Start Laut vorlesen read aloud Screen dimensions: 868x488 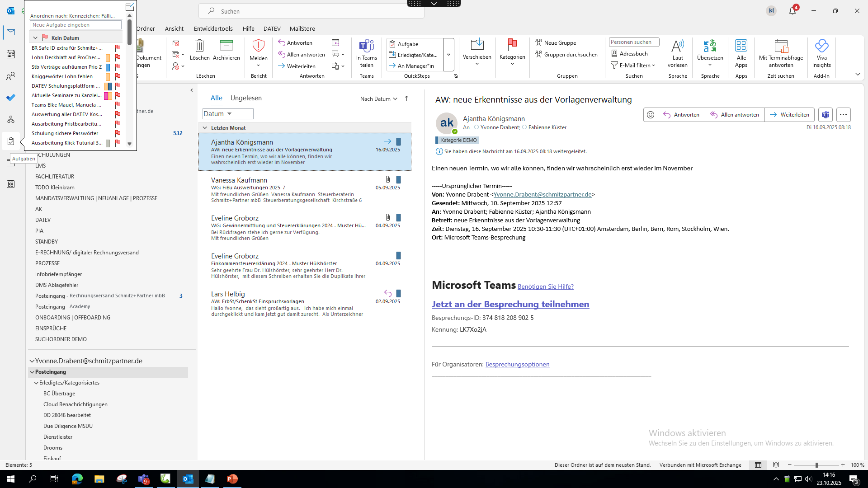pos(678,54)
